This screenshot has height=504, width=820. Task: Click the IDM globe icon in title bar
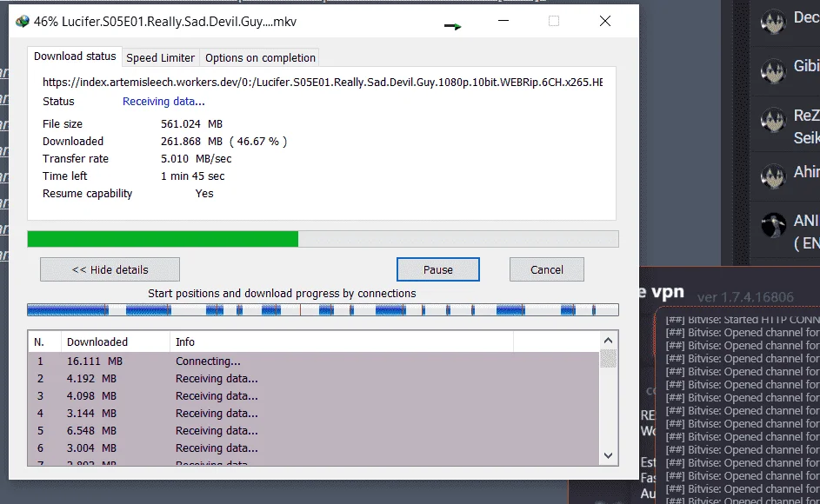pyautogui.click(x=23, y=22)
